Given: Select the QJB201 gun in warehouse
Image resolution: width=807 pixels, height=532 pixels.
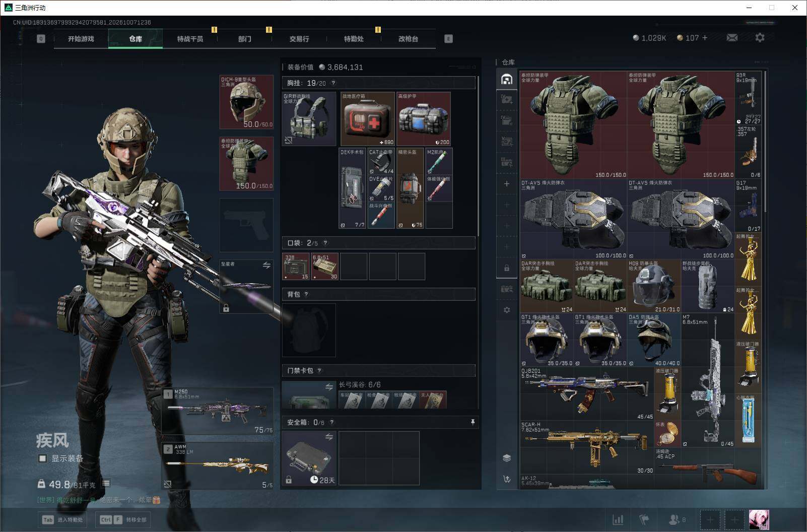Looking at the screenshot, I should click(587, 394).
